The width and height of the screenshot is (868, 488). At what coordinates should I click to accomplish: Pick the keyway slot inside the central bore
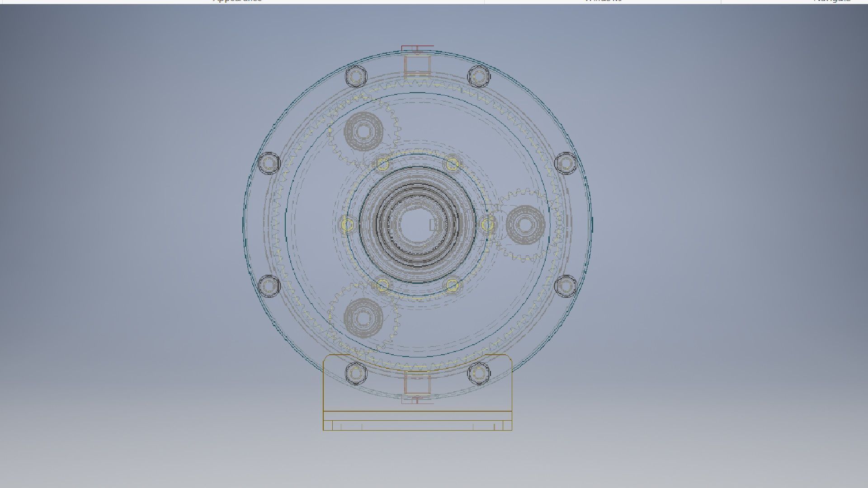pyautogui.click(x=435, y=225)
